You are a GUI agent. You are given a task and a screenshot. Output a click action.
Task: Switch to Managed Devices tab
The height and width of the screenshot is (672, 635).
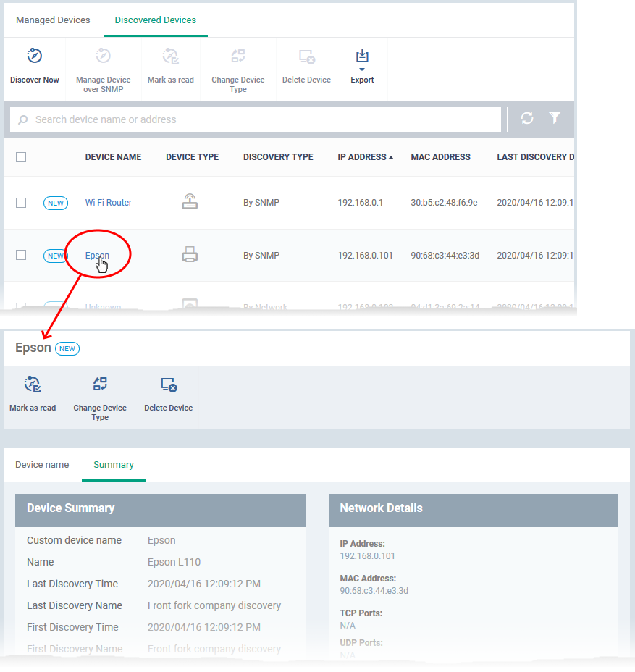(x=53, y=20)
